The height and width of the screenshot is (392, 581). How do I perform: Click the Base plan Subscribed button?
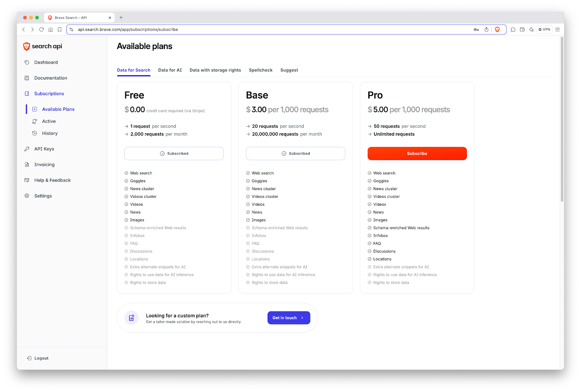point(295,154)
